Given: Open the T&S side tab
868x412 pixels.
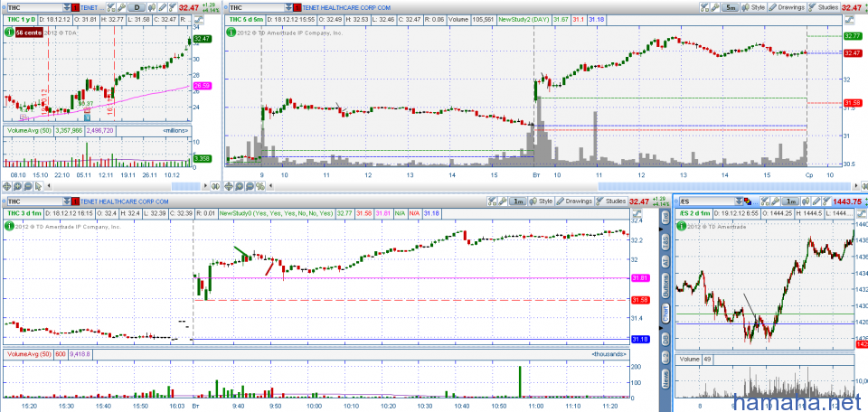Looking at the screenshot, I should coord(665,240).
